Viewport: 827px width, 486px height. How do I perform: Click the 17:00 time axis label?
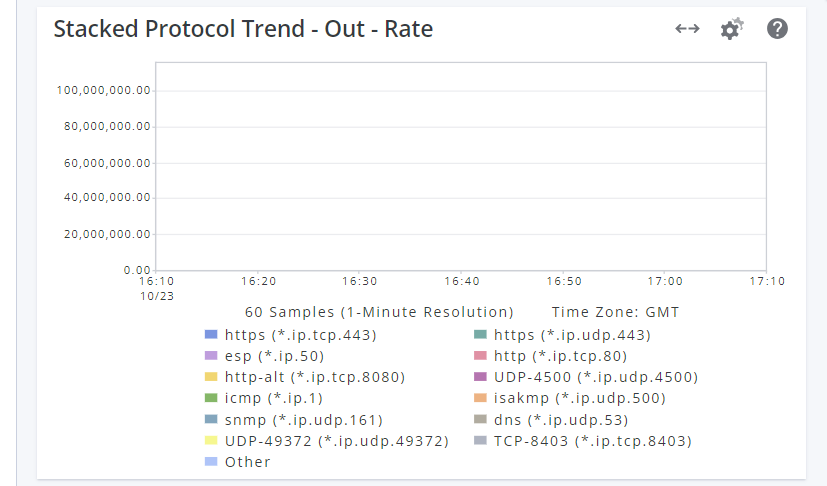coord(665,282)
